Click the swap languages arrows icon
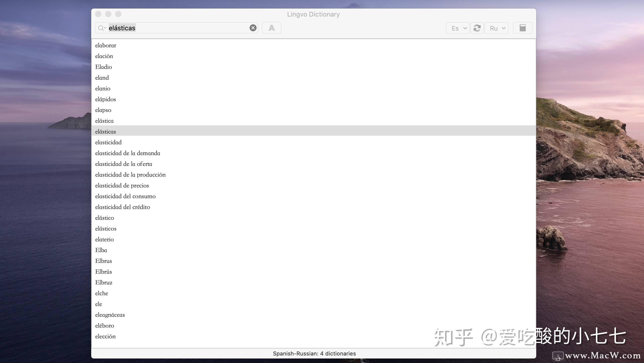 point(477,28)
